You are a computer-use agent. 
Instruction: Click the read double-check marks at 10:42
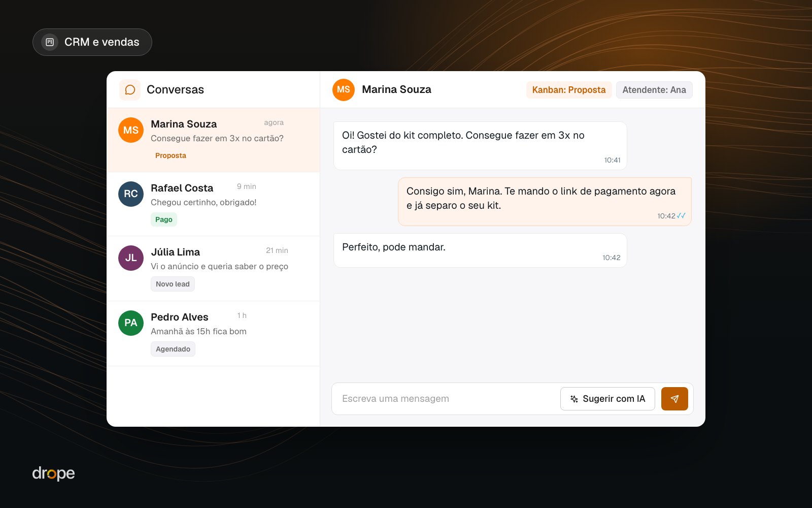(681, 216)
